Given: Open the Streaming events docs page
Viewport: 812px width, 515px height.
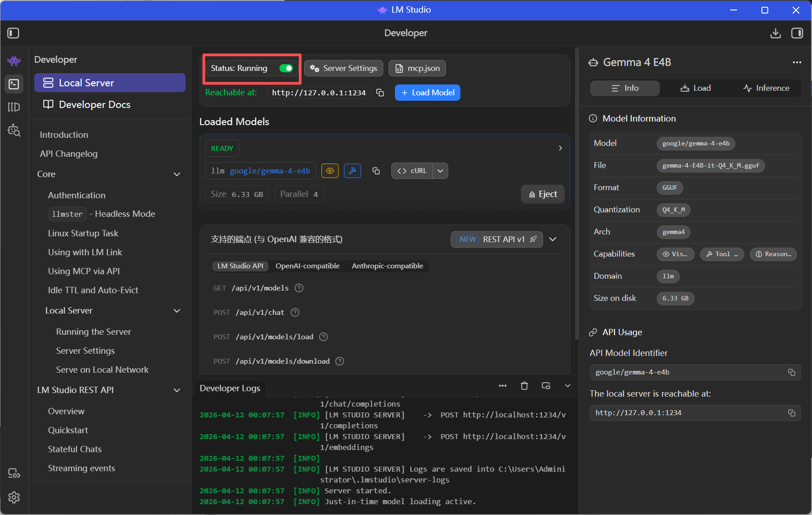Looking at the screenshot, I should (x=81, y=468).
